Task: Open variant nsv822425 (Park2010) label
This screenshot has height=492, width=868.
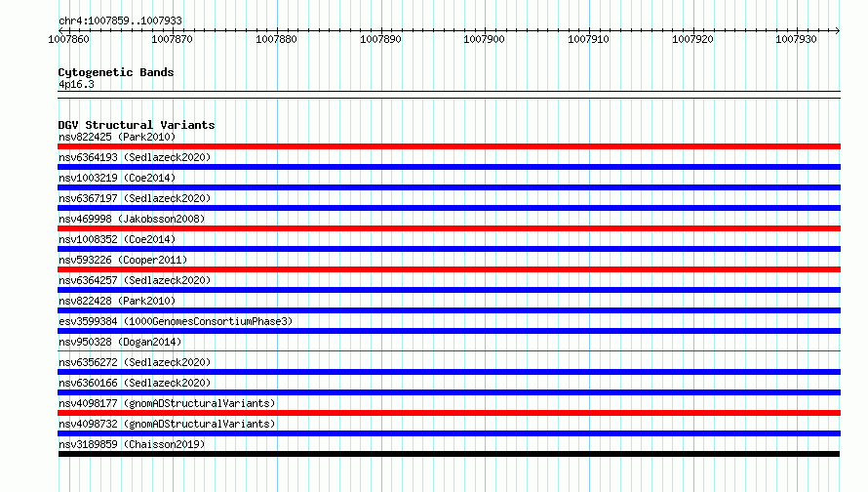Action: point(117,137)
